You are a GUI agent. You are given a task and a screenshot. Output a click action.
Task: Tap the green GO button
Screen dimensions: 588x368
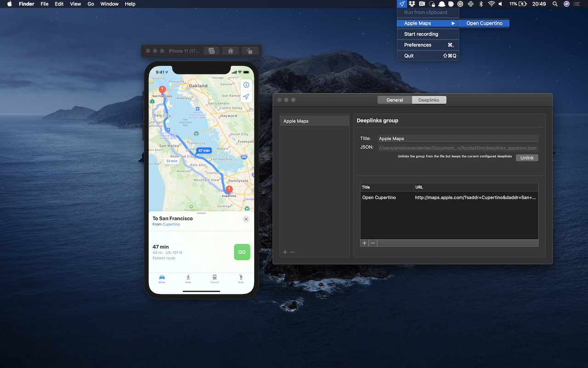pyautogui.click(x=242, y=252)
